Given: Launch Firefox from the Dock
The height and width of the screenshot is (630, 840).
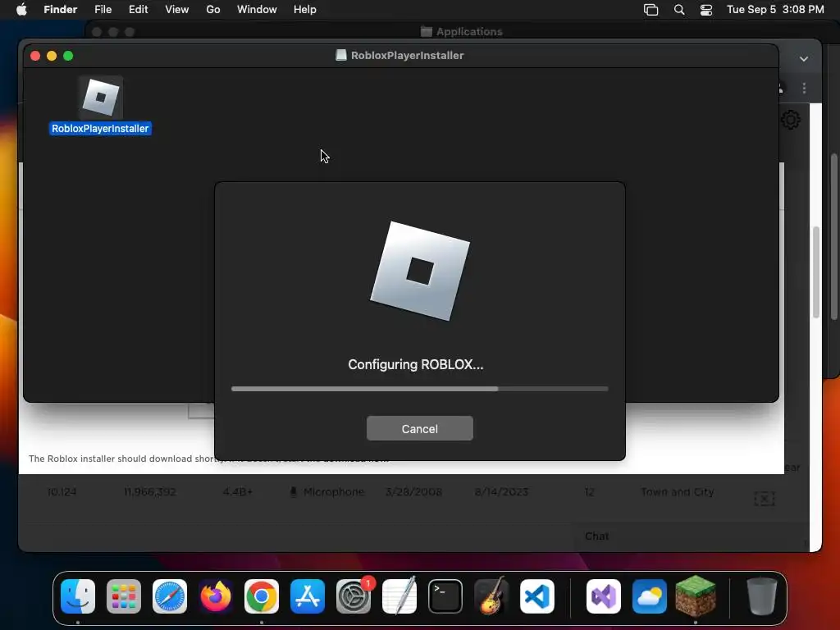Looking at the screenshot, I should (216, 596).
